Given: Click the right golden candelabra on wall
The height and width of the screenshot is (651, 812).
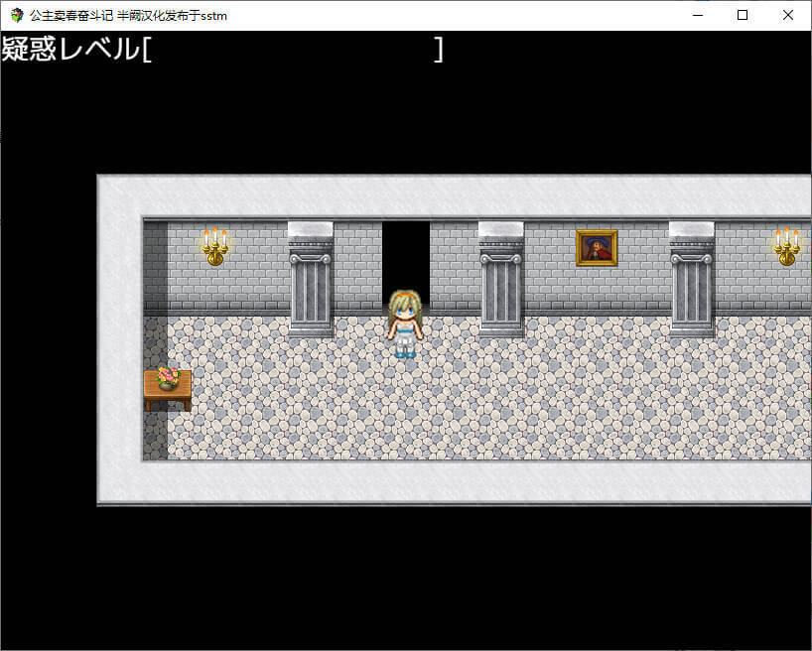Looking at the screenshot, I should (x=786, y=247).
